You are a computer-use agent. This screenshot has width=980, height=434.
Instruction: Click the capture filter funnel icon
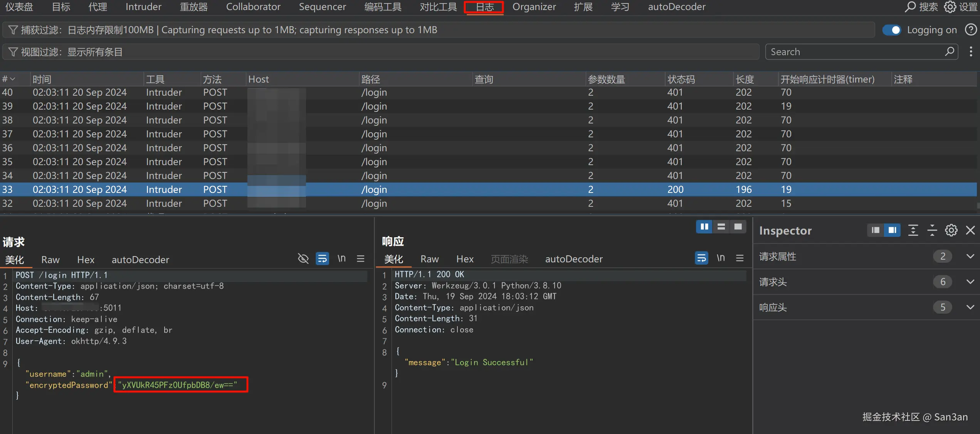click(13, 30)
